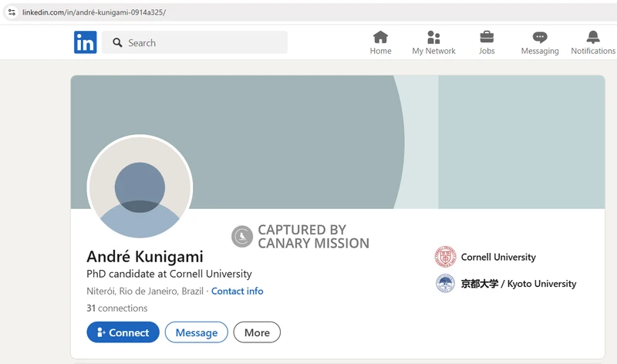The image size is (617, 364).
Task: Click the blue Connect button
Action: (x=123, y=332)
